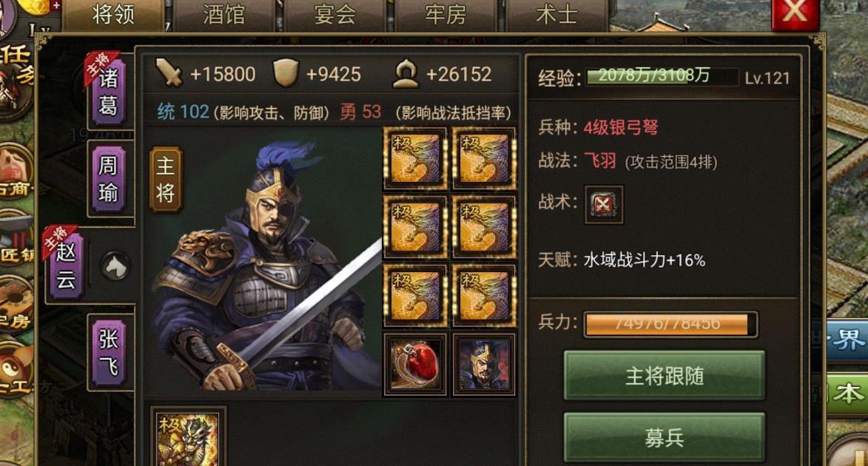Click the 募兵 recruit button
The width and height of the screenshot is (868, 466).
click(665, 438)
